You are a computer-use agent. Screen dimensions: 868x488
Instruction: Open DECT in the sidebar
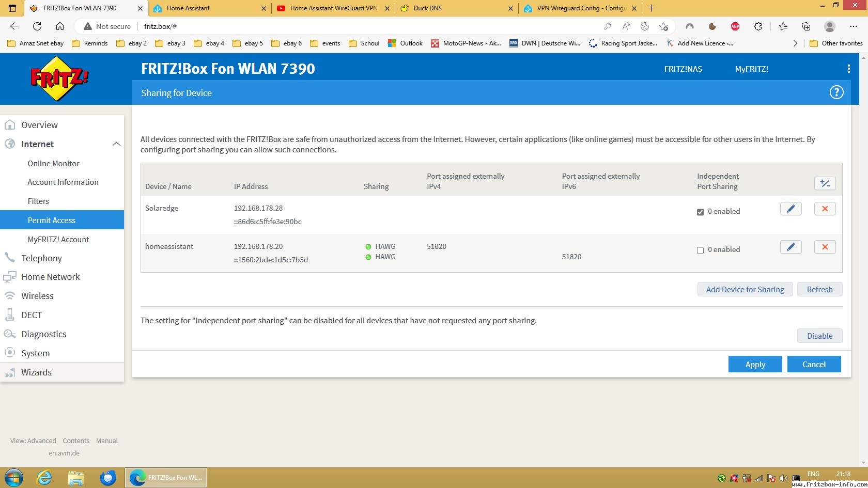coord(62,315)
